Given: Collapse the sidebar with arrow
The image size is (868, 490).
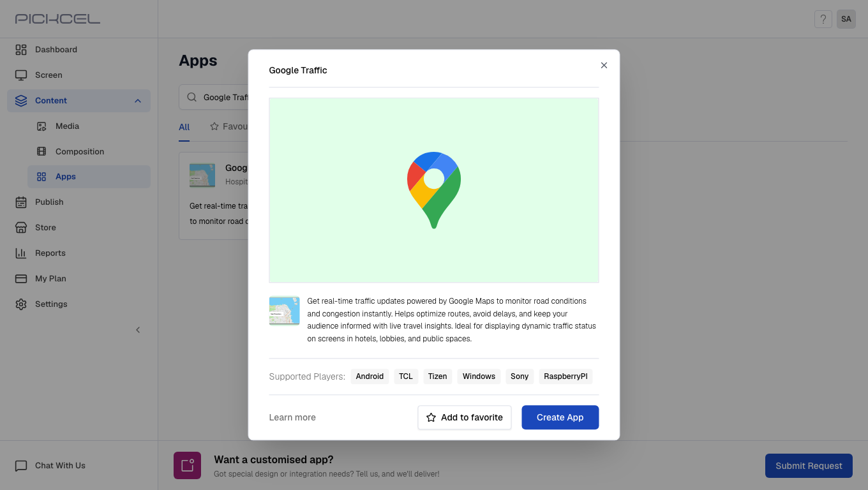Looking at the screenshot, I should click(x=138, y=330).
